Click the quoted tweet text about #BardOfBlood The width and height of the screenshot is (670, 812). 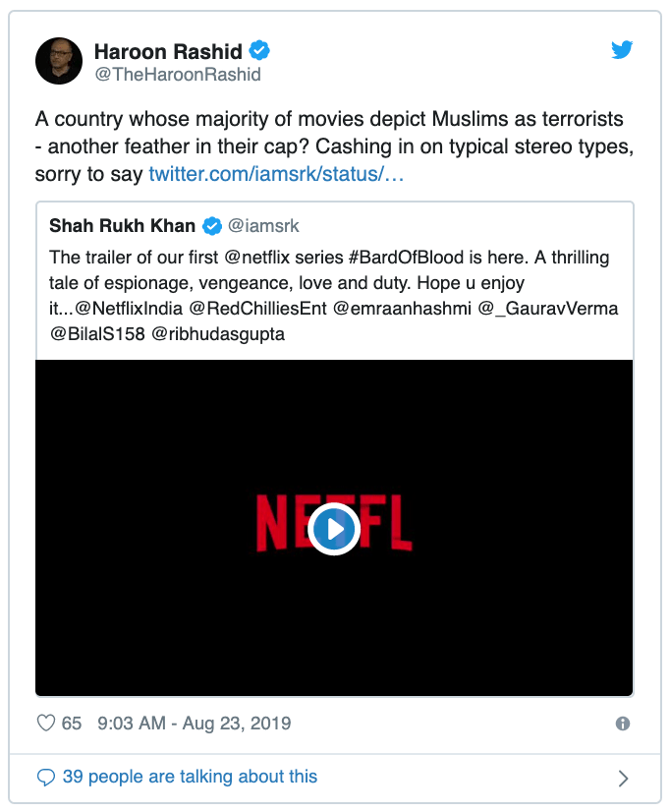coord(334,296)
